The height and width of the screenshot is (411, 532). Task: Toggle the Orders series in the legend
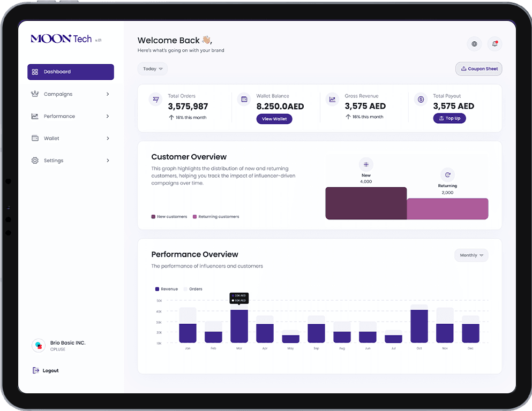[x=193, y=288]
